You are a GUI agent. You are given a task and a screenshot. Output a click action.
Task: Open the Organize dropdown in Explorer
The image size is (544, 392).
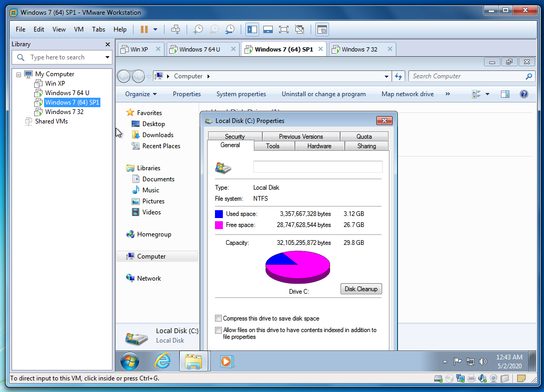click(141, 94)
